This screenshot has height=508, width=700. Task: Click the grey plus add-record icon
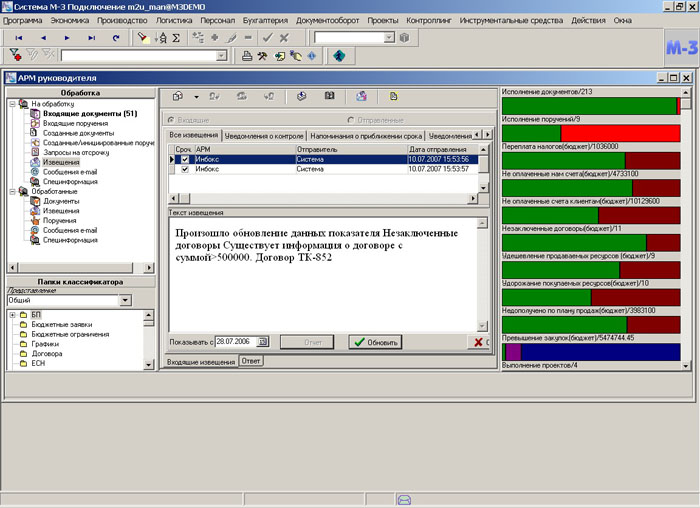coord(215,38)
